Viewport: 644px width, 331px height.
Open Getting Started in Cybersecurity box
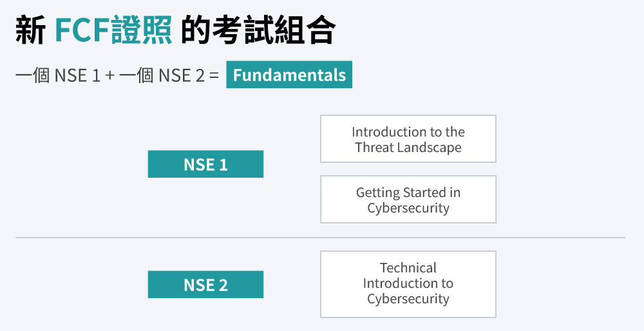click(x=408, y=199)
